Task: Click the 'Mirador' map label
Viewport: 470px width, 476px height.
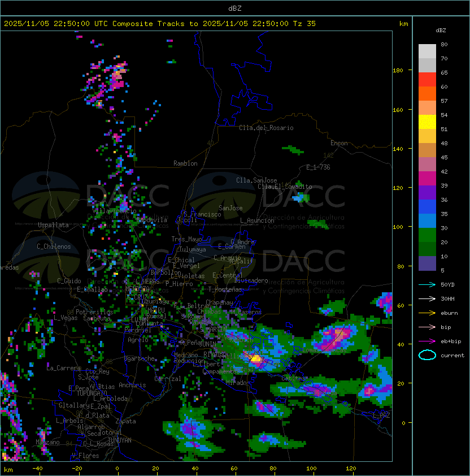Action: [238, 383]
